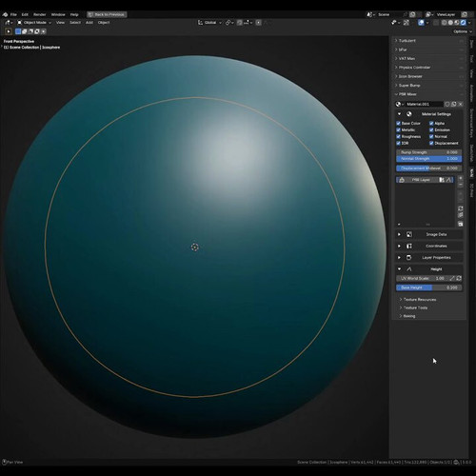
Task: Uncheck the Base Color checkbox
Action: [398, 123]
